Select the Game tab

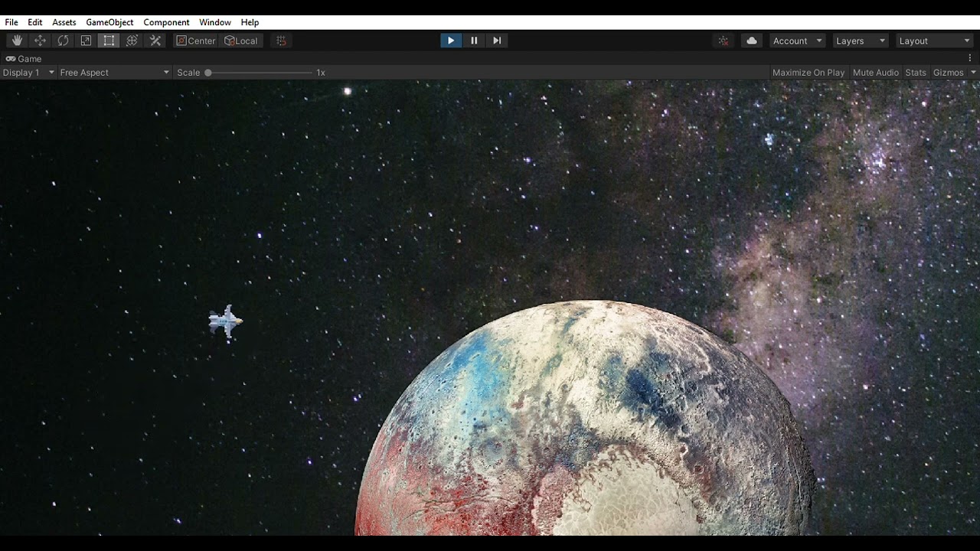(x=24, y=59)
